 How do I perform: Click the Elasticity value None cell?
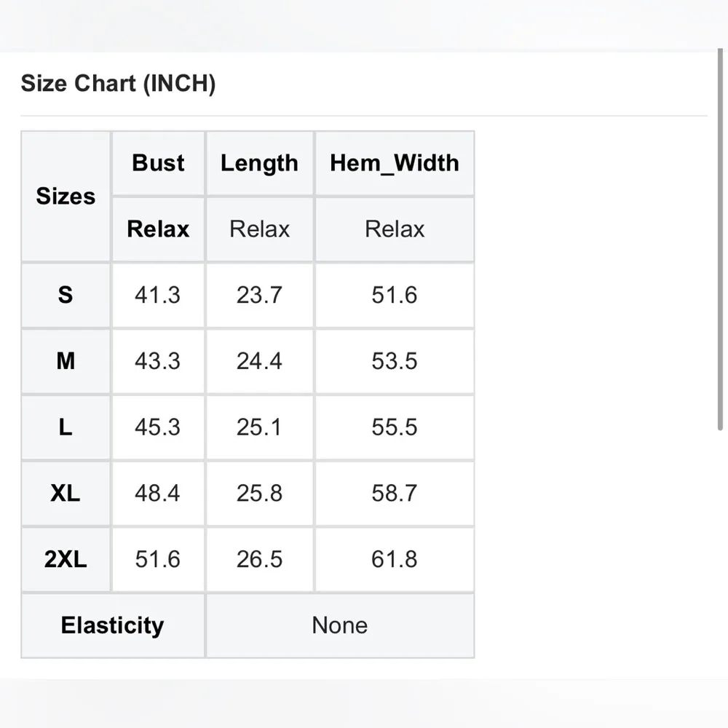click(339, 625)
